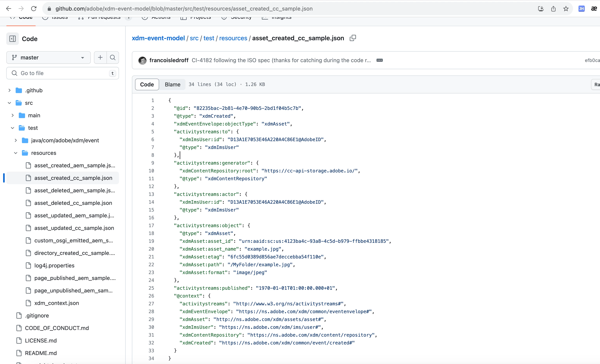Click the francoisledroff author link

169,60
